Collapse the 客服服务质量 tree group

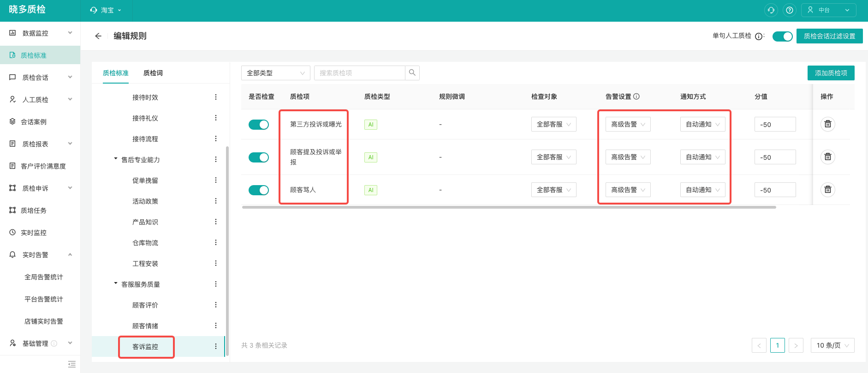(116, 283)
